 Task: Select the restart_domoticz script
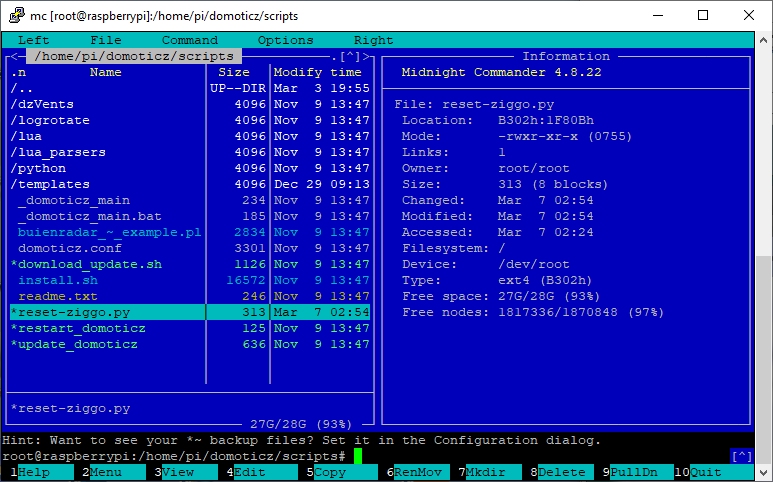tap(190, 329)
